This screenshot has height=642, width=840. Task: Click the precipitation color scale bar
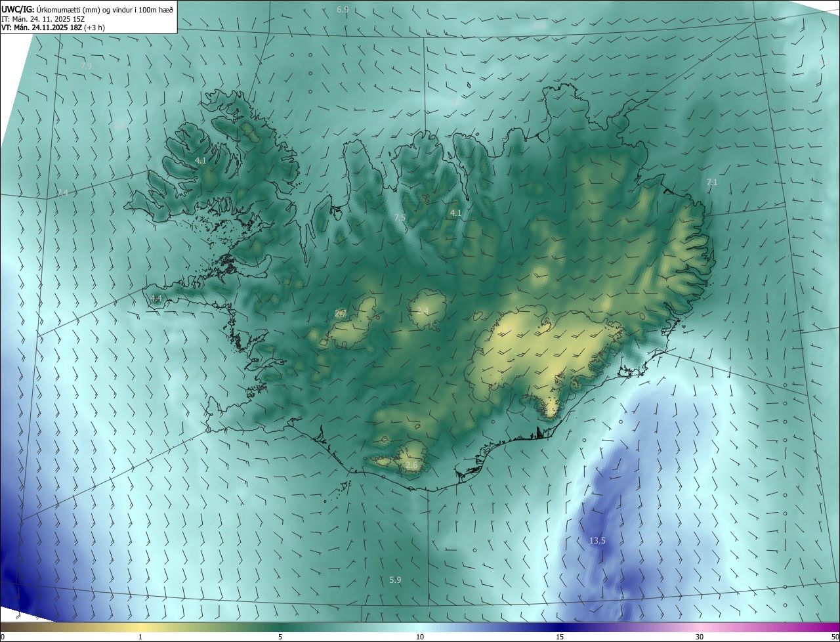click(x=420, y=627)
